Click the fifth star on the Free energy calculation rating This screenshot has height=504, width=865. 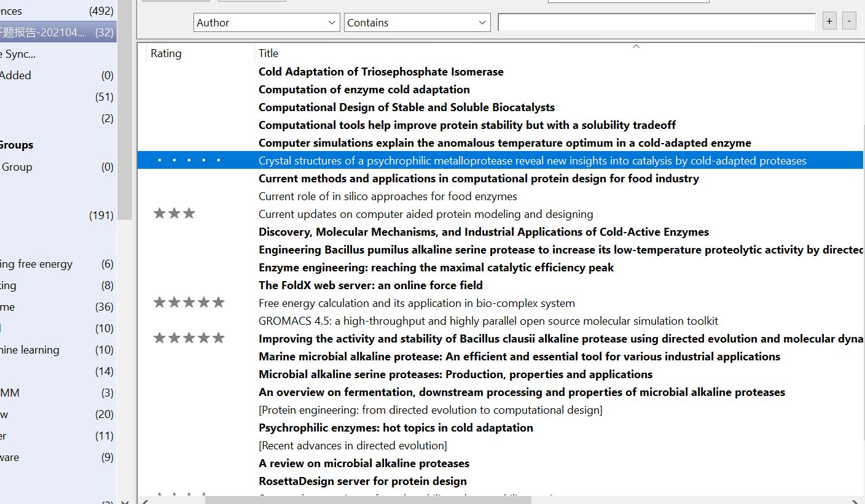click(x=218, y=301)
